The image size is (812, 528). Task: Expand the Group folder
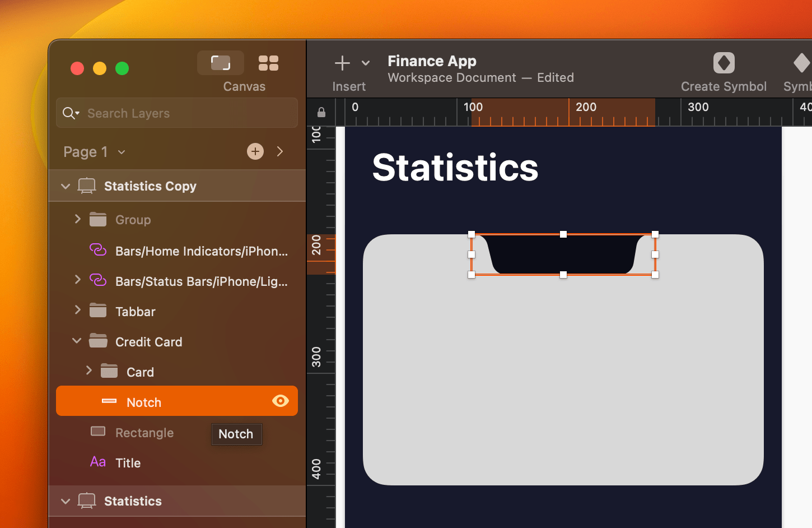tap(78, 219)
